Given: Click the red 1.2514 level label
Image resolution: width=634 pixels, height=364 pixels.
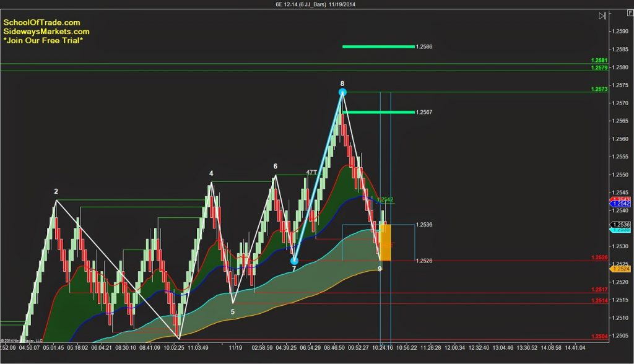Looking at the screenshot, I should coord(599,300).
